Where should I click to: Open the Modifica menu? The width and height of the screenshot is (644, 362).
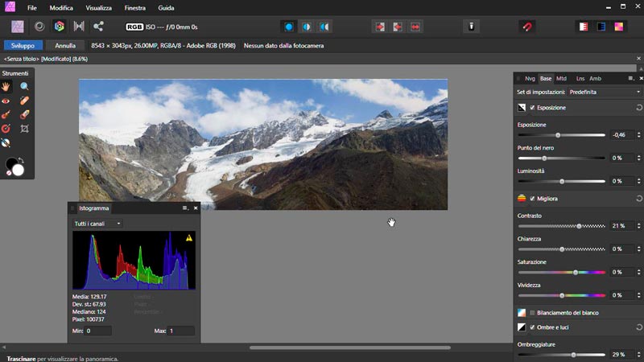(x=61, y=8)
